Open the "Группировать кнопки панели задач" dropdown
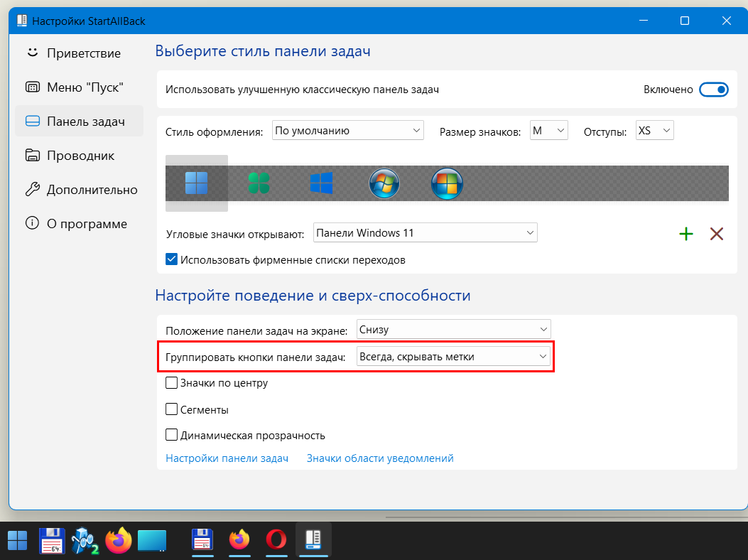748x560 pixels. click(453, 357)
